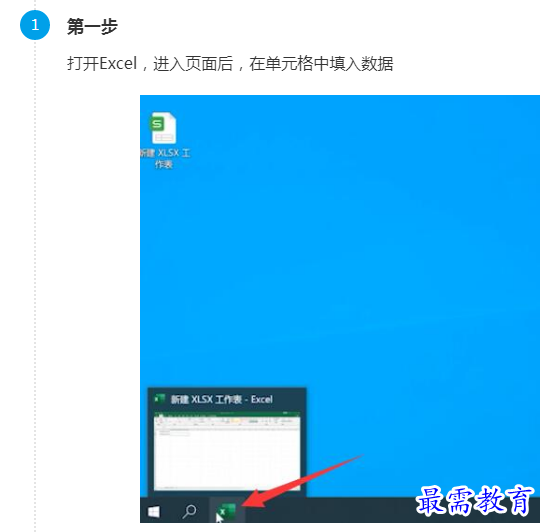Click the 新建 XLSX 工作表 - Excel preview title
540x532 pixels.
coord(221,399)
